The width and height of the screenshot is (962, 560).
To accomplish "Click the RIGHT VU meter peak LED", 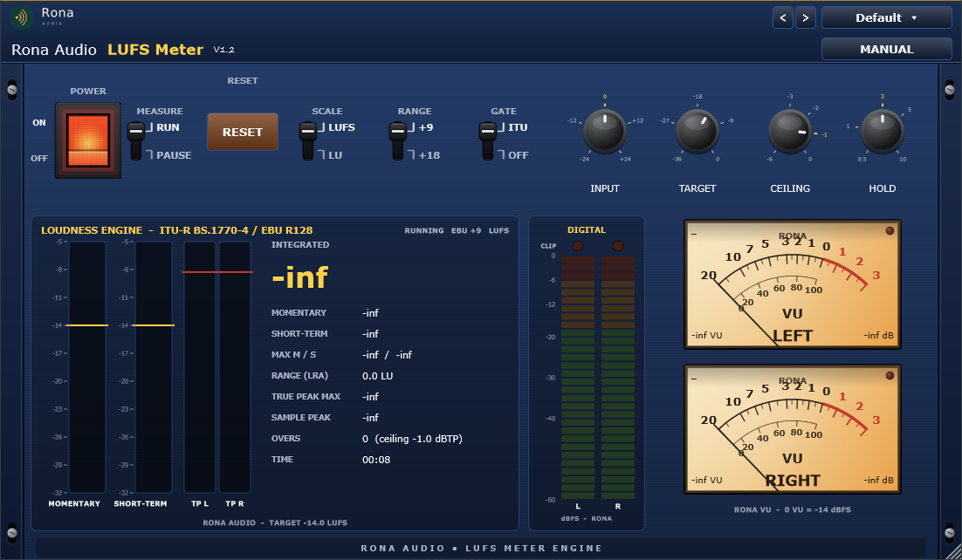I will (890, 375).
